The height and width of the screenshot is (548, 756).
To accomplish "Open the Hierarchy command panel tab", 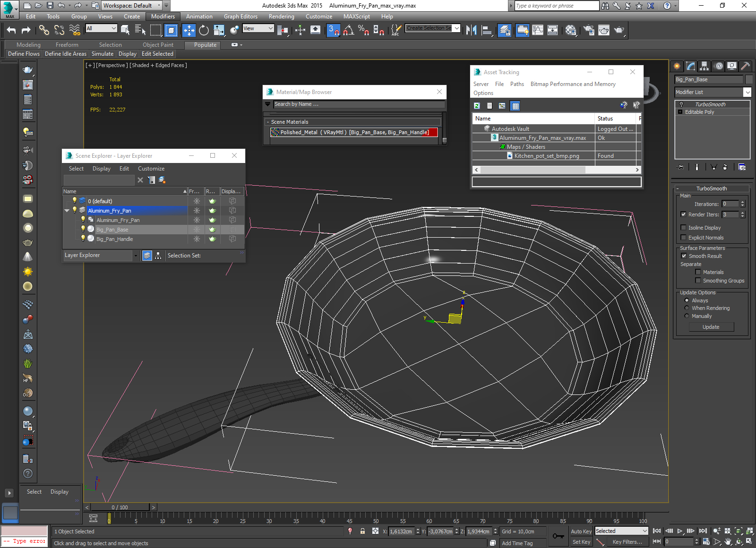I will click(704, 66).
